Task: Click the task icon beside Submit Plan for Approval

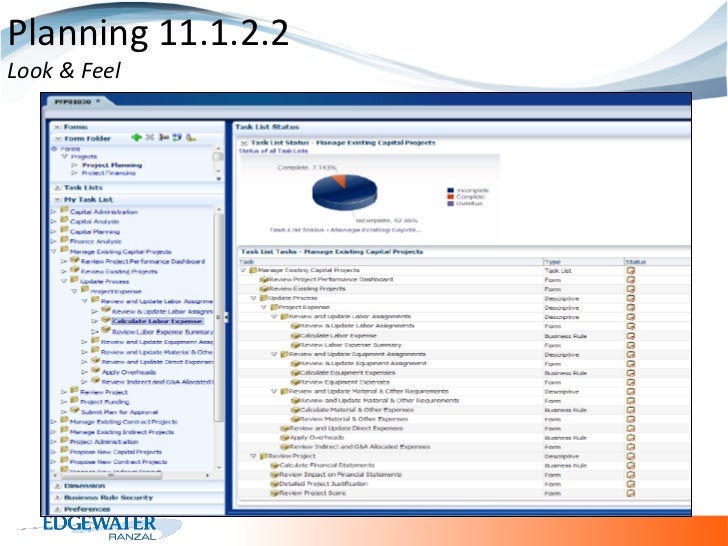Action: (x=74, y=410)
